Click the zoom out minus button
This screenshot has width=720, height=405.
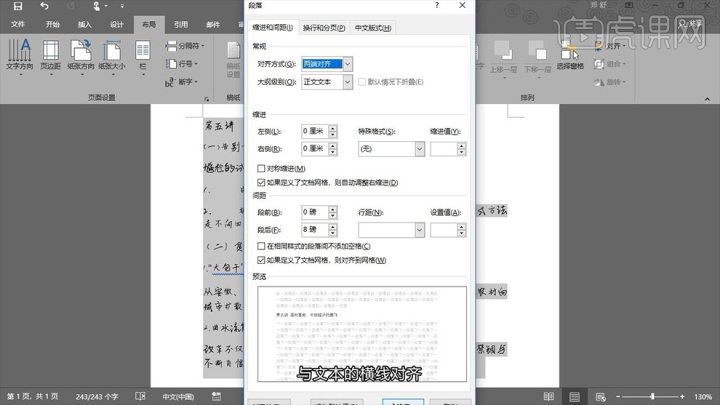618,396
